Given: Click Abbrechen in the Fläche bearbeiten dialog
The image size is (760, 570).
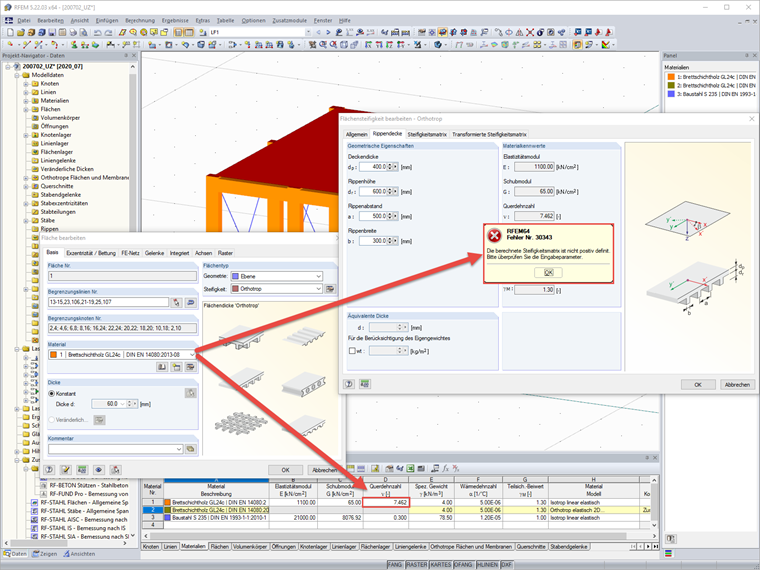Looking at the screenshot, I should tap(324, 470).
